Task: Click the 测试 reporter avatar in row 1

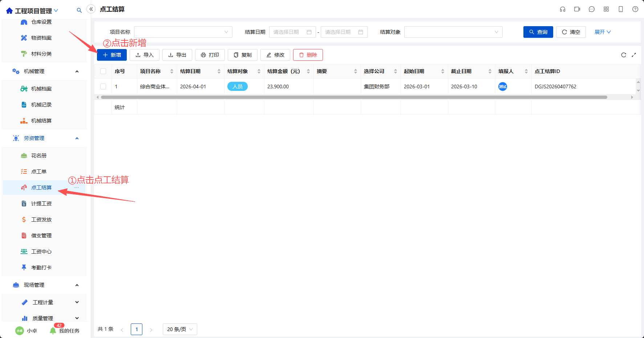Action: 503,86
